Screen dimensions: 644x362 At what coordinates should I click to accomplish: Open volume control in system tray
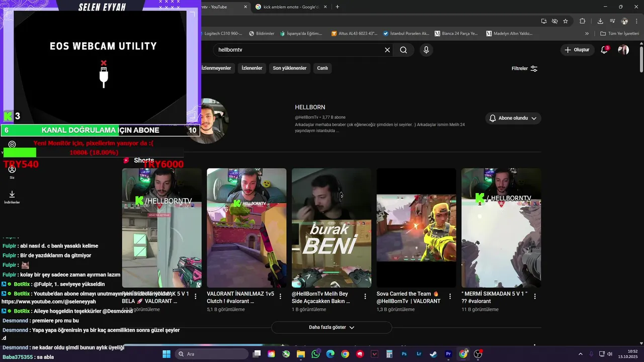(x=610, y=354)
